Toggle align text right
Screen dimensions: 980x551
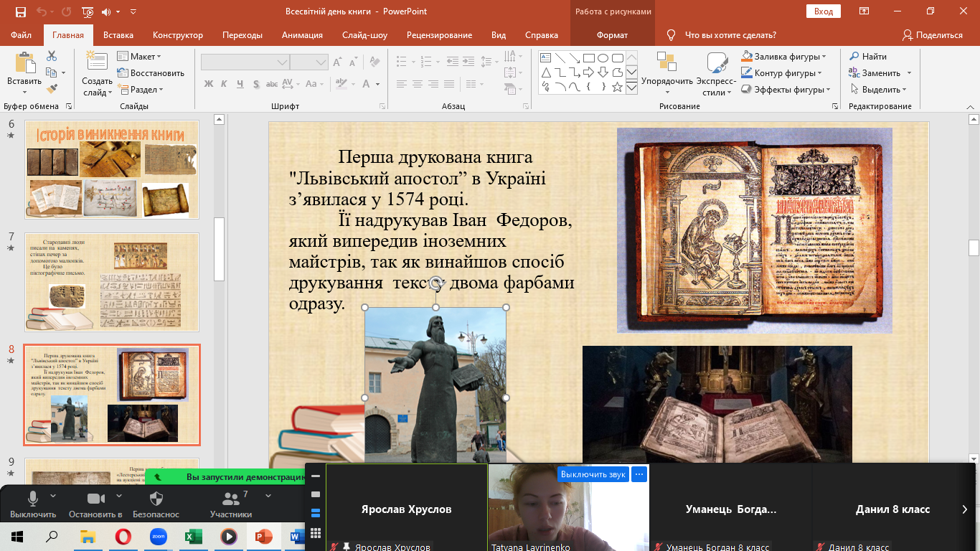pyautogui.click(x=433, y=84)
